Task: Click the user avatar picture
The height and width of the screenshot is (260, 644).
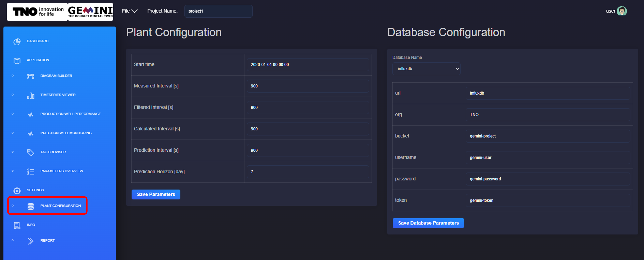Action: click(x=621, y=11)
